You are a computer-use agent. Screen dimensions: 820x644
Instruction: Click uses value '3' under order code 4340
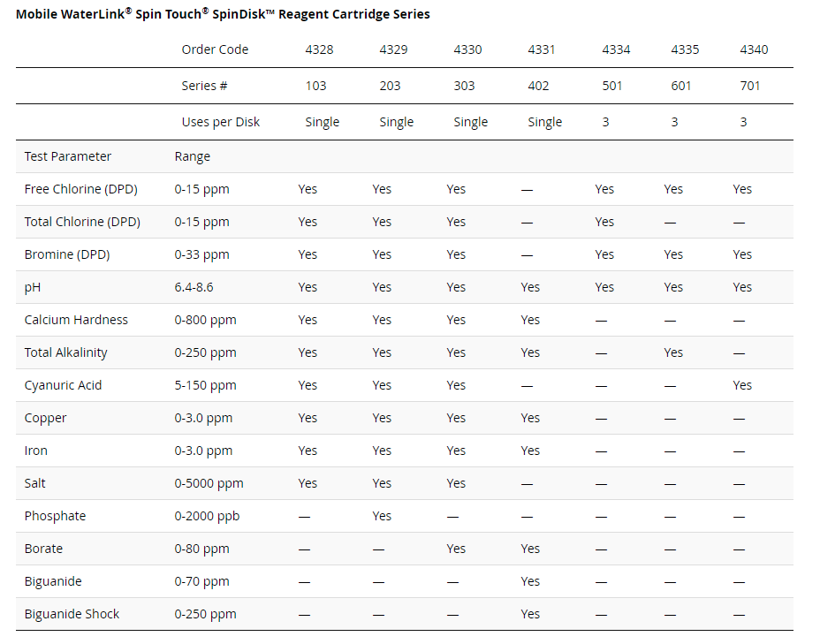(x=744, y=122)
